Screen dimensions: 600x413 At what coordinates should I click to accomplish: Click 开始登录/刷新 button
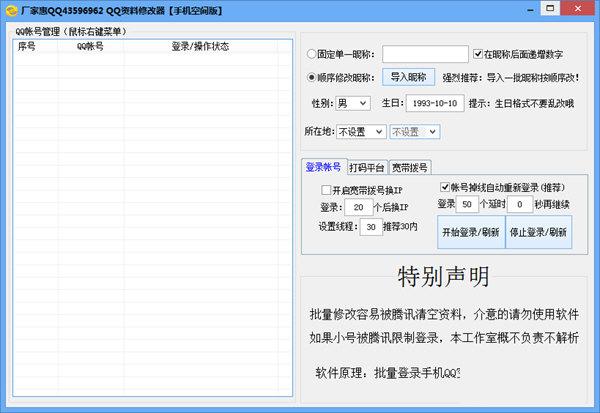coord(469,232)
